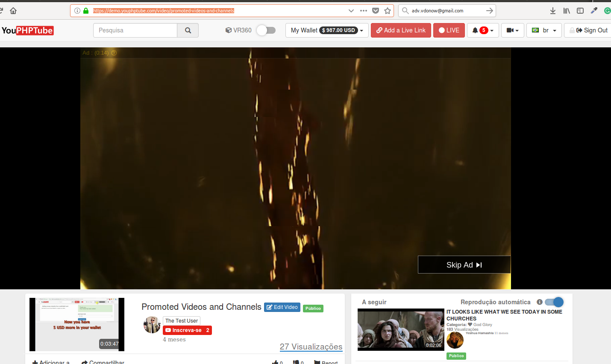The width and height of the screenshot is (611, 364).
Task: Click into the Pesquisa search field
Action: tap(135, 30)
